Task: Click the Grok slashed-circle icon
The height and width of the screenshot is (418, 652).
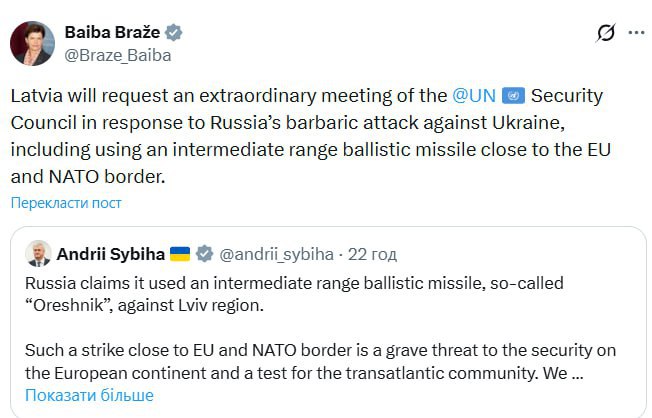Action: 605,33
